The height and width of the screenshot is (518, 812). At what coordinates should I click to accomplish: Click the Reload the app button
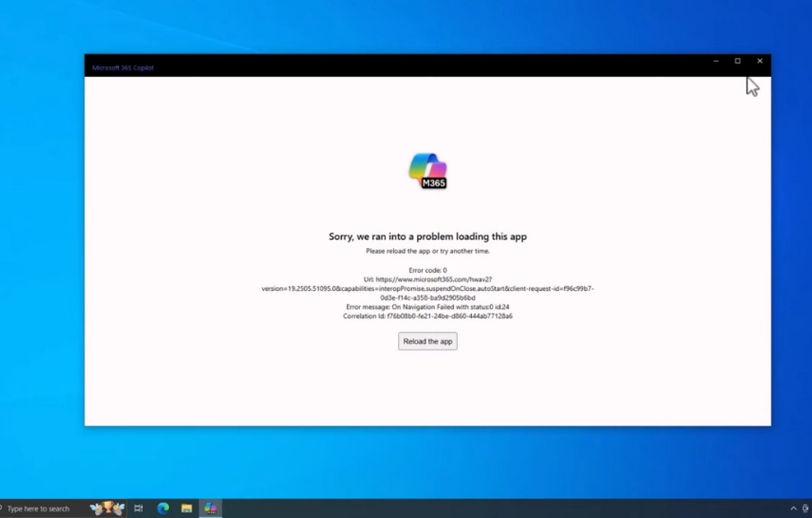[x=427, y=341]
